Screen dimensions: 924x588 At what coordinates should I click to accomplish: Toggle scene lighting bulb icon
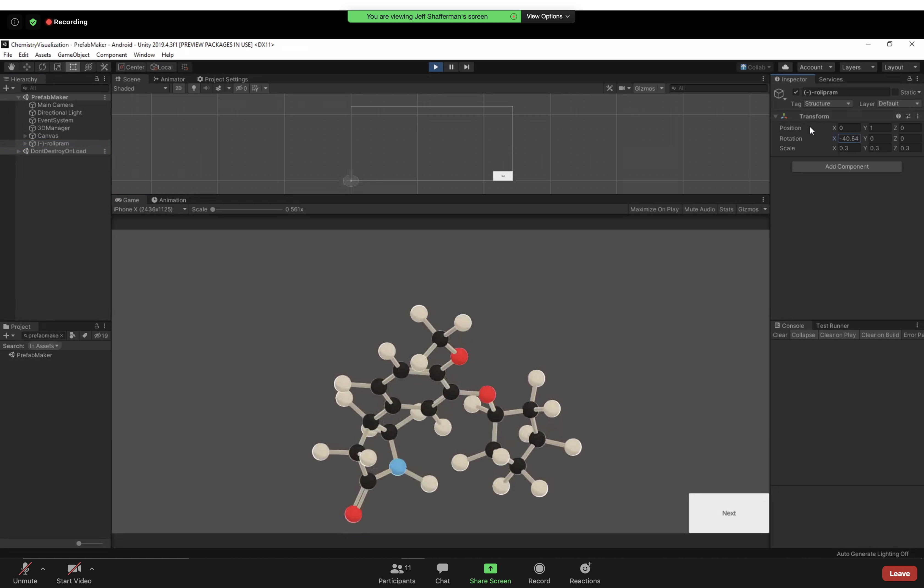(194, 88)
